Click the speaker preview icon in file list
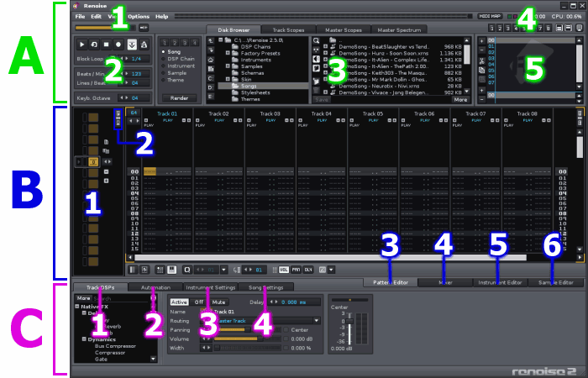Screen dimensions: 588x378 (317, 59)
